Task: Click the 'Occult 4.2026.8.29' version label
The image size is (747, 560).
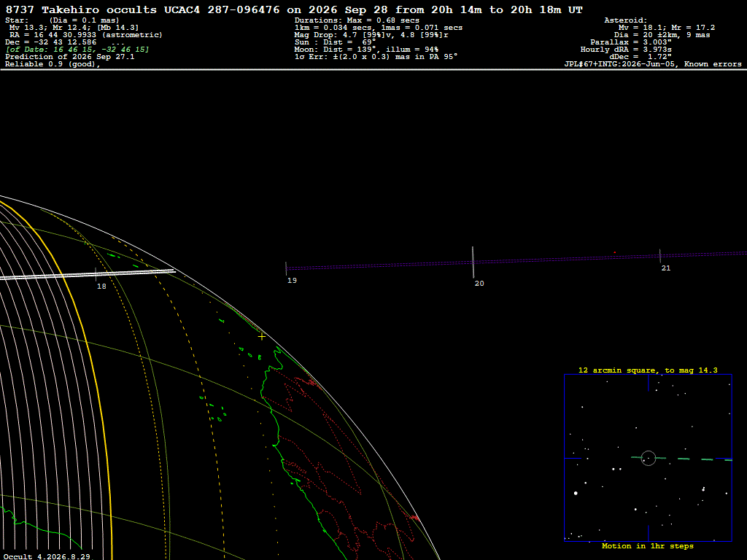Action: (46, 556)
